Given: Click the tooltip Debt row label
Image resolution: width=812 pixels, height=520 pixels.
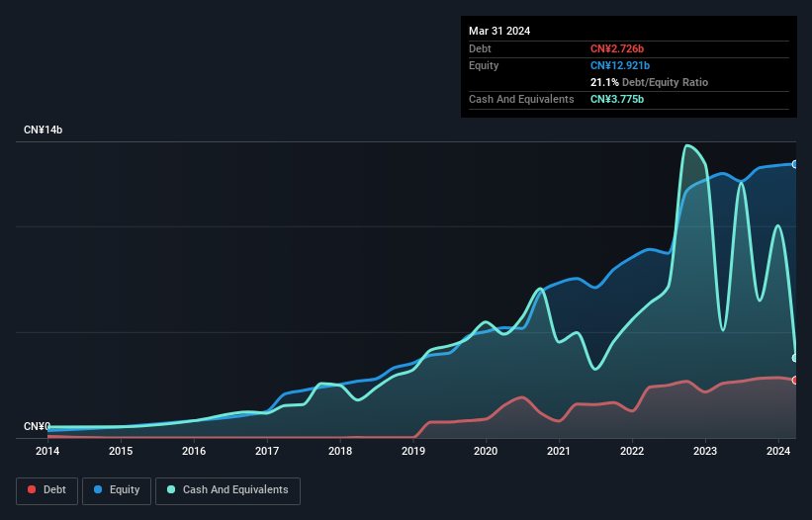Looking at the screenshot, I should pos(480,48).
